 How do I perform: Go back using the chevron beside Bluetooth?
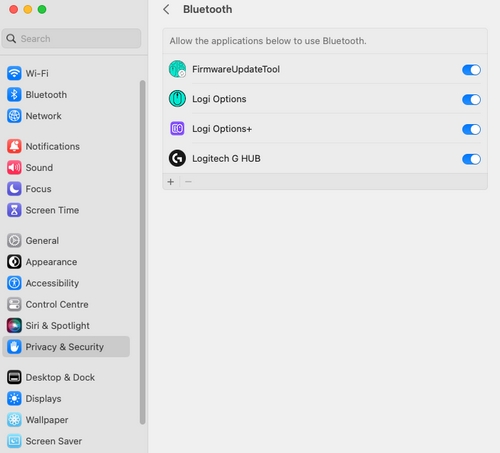(166, 9)
